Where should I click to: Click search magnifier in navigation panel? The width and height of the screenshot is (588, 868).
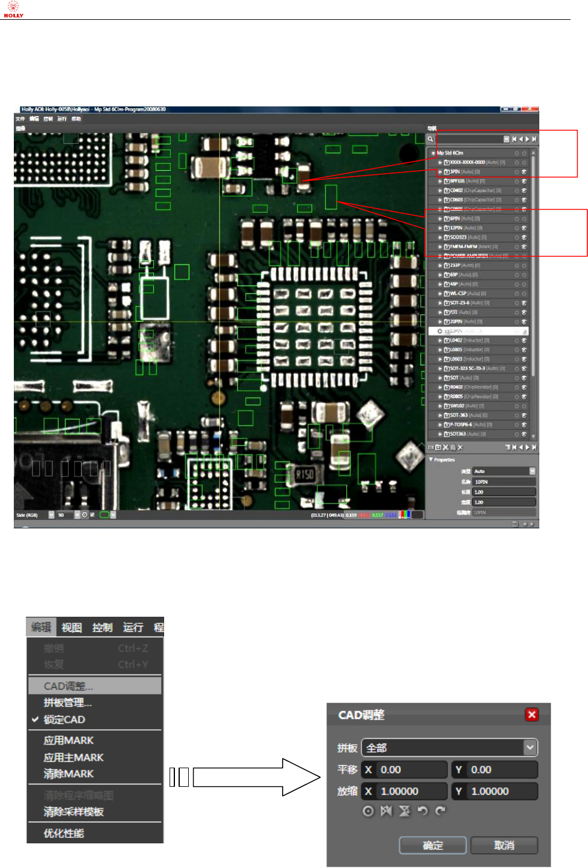(x=430, y=139)
